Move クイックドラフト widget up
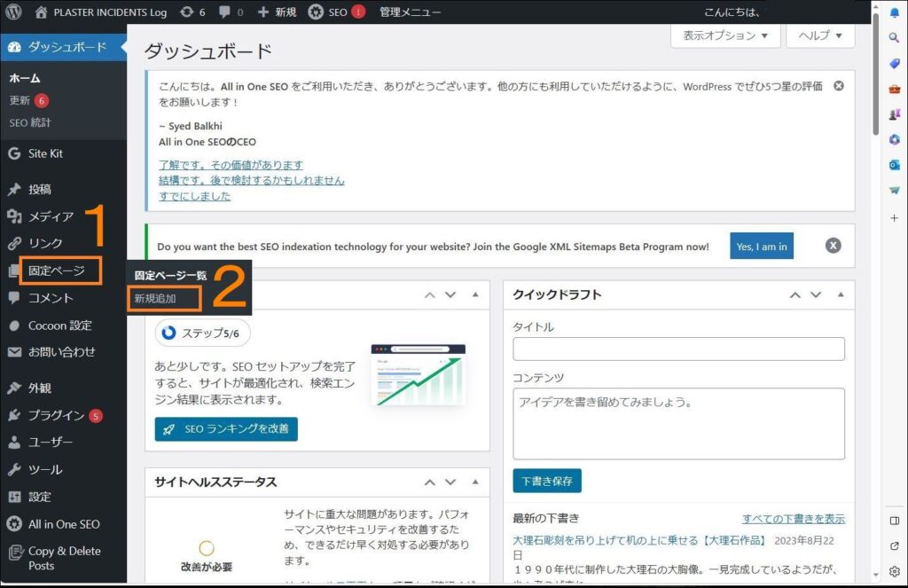The image size is (908, 588). [x=795, y=294]
